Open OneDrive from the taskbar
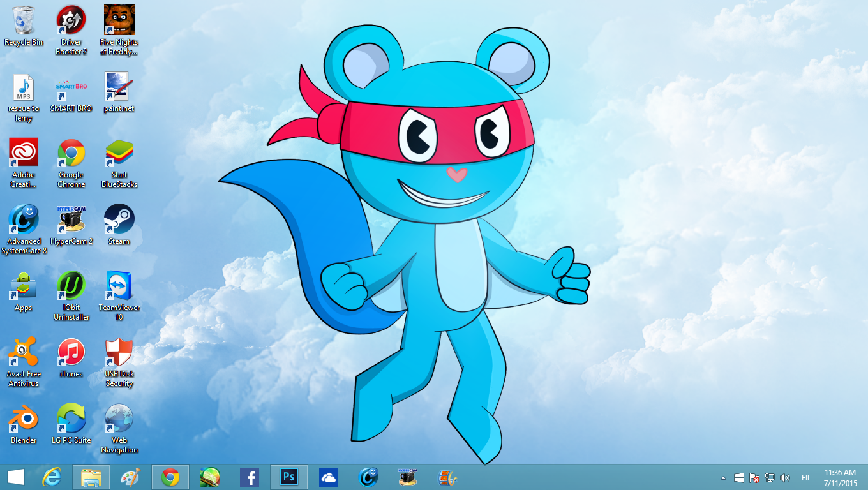 coord(329,477)
